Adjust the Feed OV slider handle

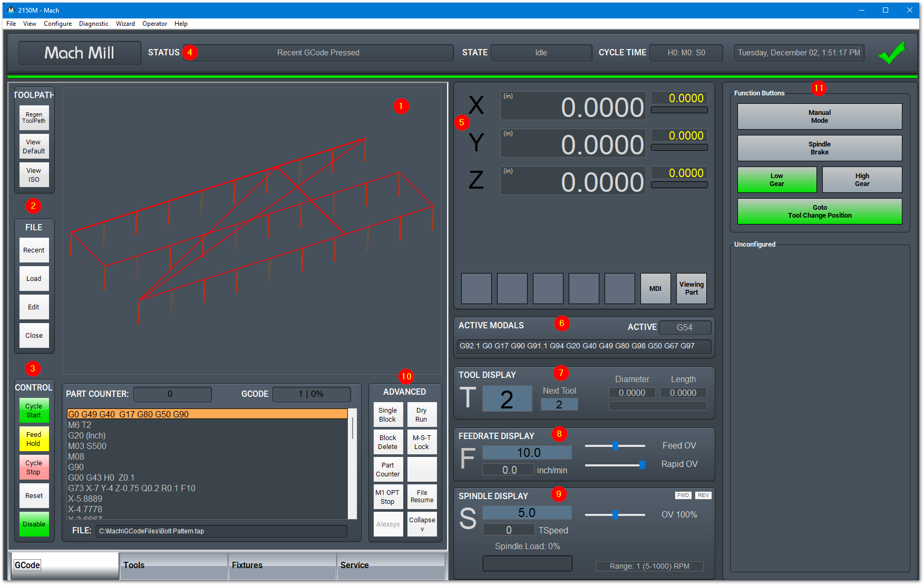(615, 446)
